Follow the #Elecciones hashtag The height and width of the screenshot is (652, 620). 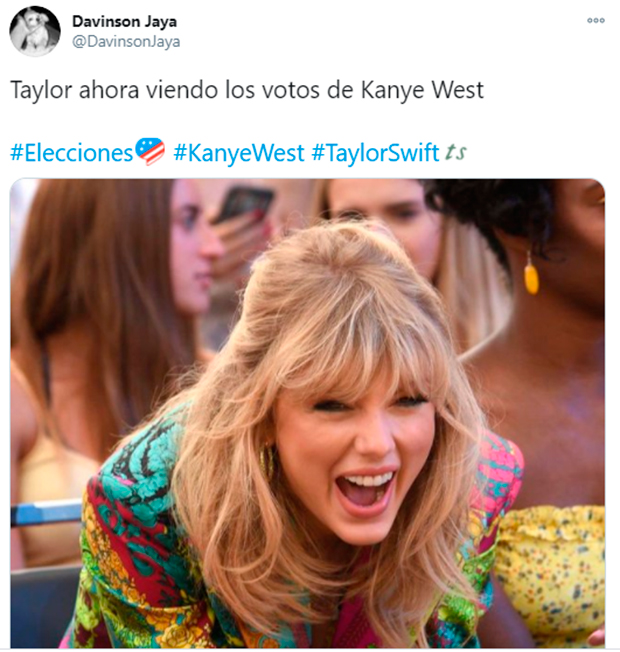click(72, 153)
